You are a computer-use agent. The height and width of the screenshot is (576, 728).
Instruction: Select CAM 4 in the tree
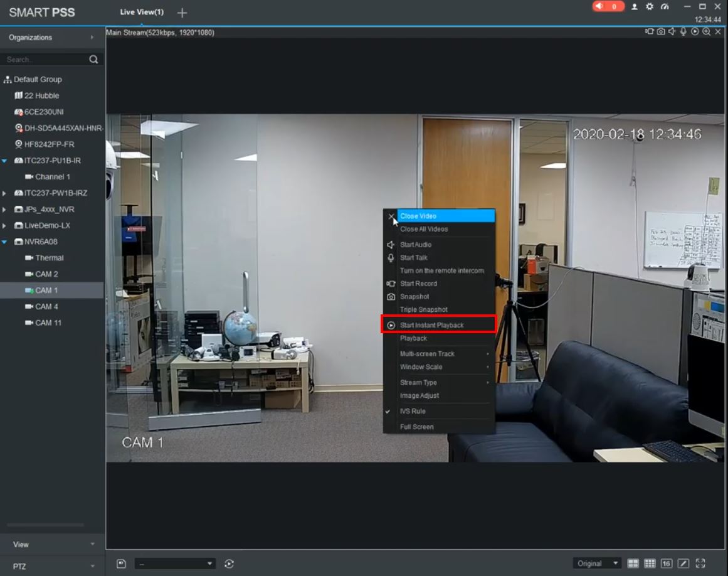pyautogui.click(x=46, y=307)
